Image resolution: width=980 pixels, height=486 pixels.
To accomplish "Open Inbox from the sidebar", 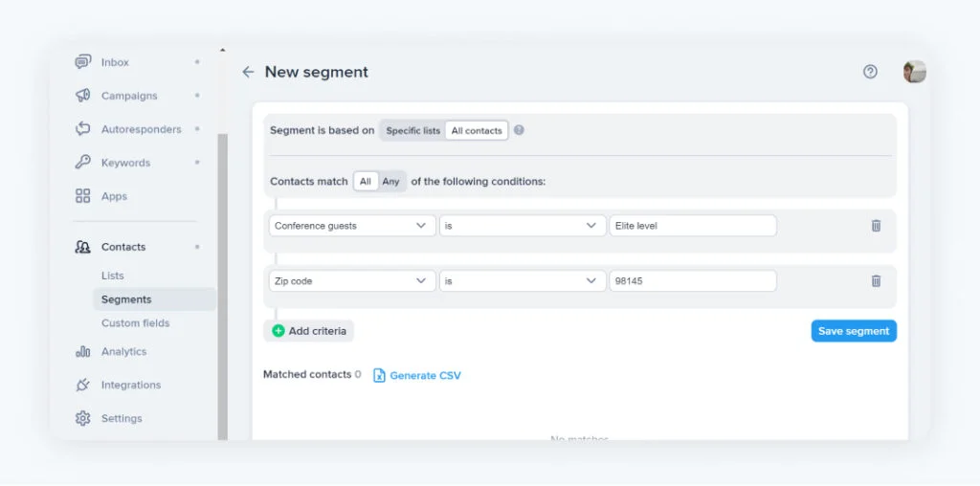I will click(115, 62).
